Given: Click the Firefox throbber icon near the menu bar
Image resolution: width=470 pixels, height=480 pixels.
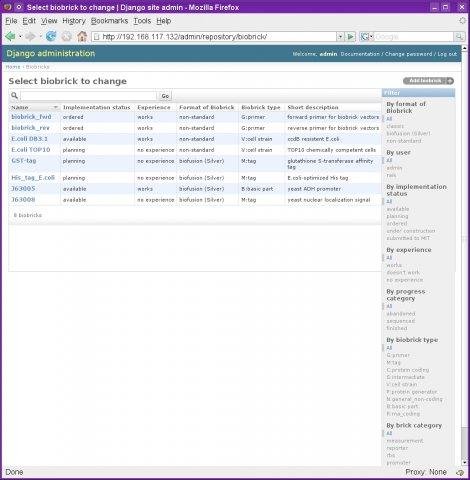Looking at the screenshot, I should pyautogui.click(x=462, y=21).
